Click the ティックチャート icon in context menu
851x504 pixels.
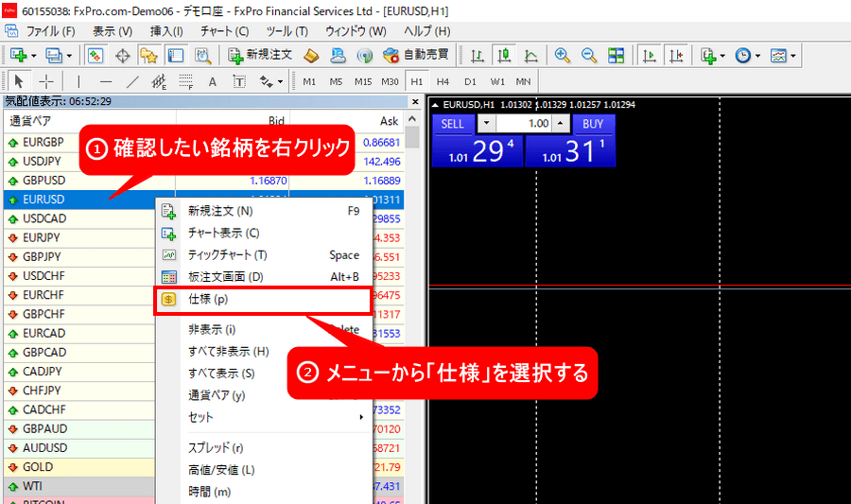click(x=169, y=255)
